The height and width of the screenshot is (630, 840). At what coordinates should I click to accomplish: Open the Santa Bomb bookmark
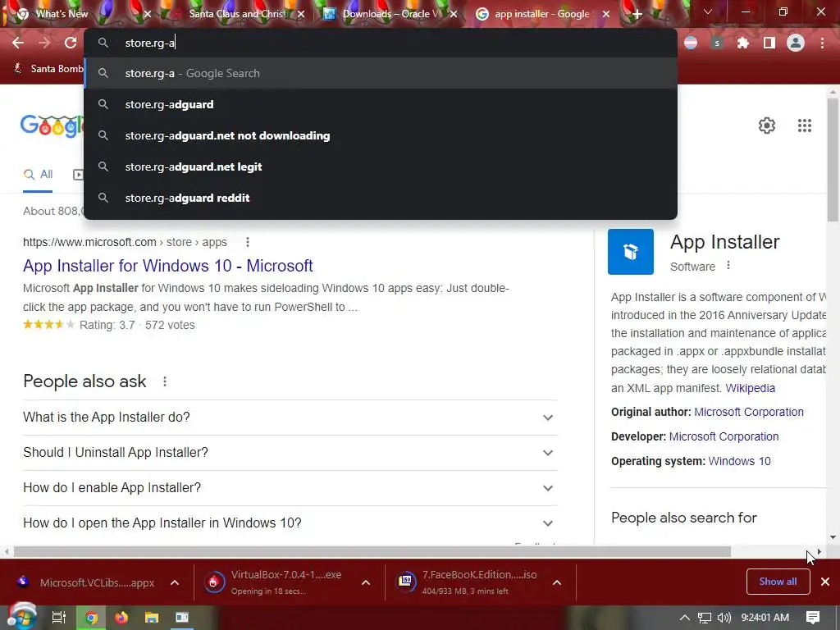tap(49, 69)
